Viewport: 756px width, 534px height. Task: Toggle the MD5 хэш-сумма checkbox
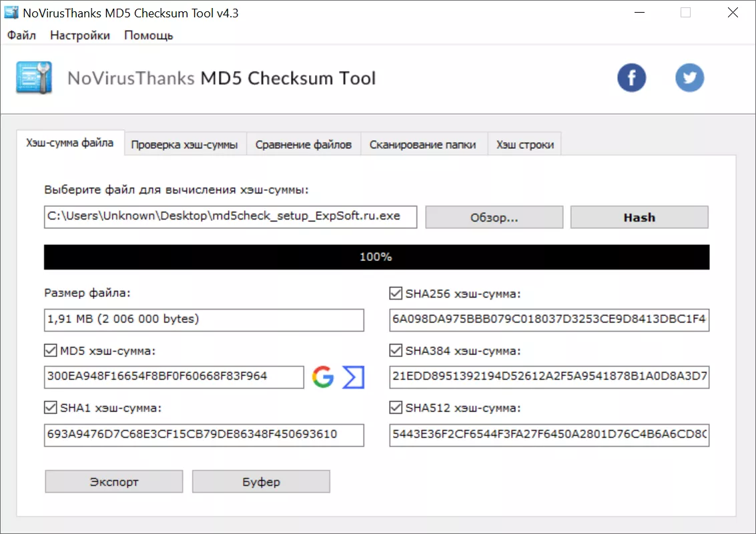[x=51, y=350]
